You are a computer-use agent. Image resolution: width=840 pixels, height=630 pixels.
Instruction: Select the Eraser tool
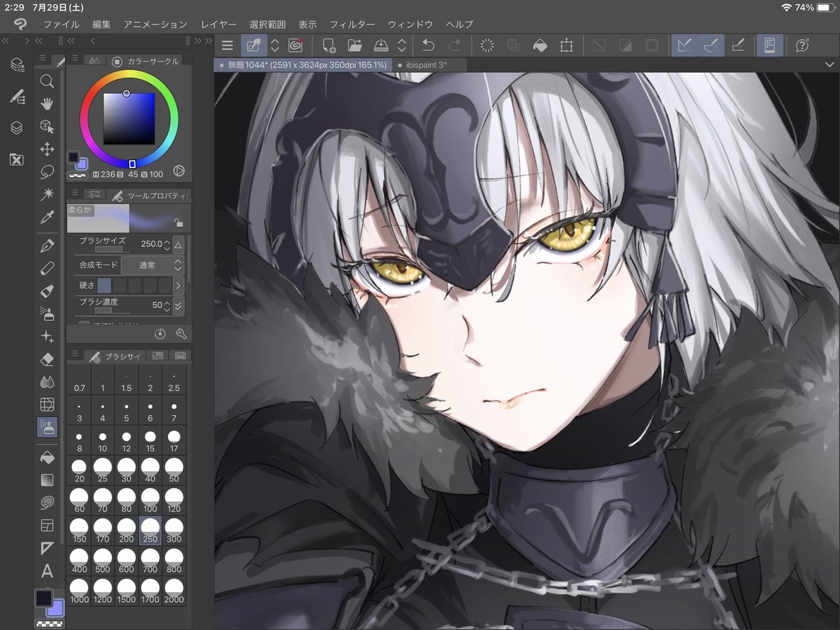point(47,359)
